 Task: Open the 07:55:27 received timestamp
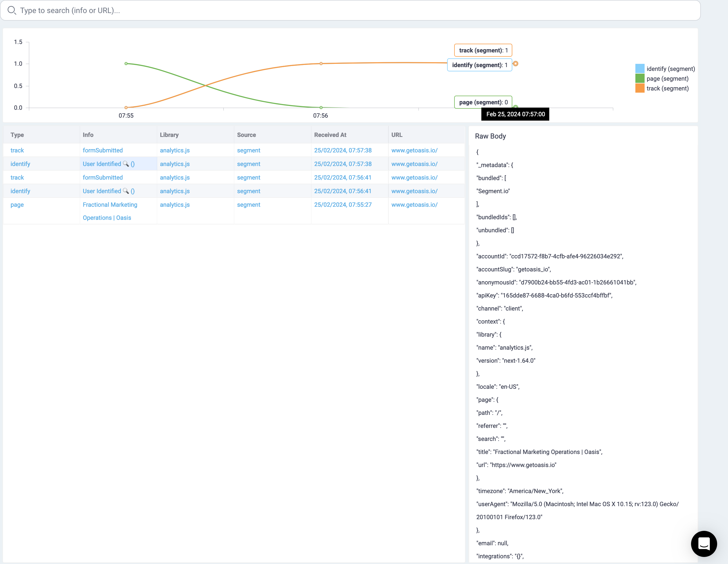coord(343,205)
